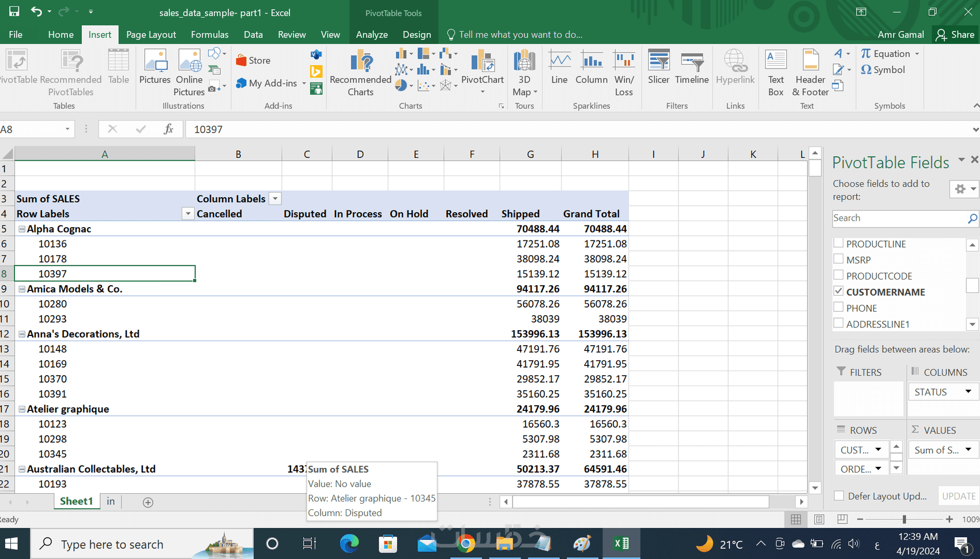
Task: Click the zoom out minus button
Action: point(860,519)
